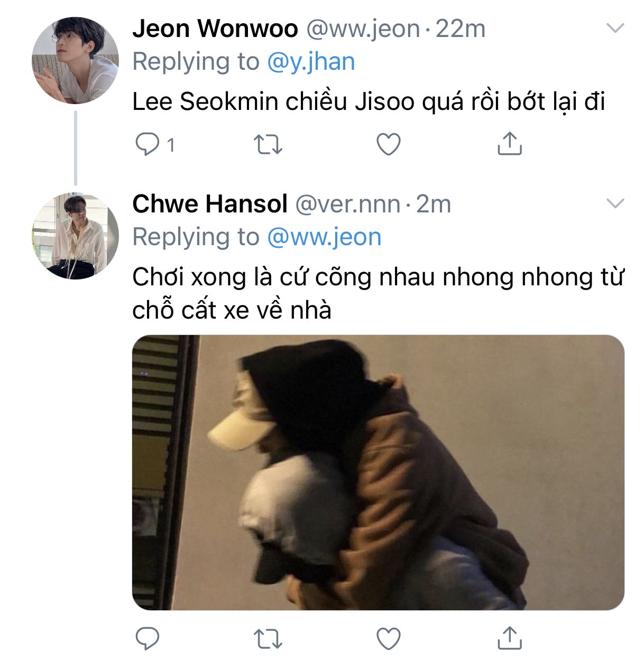The height and width of the screenshot is (661, 644).
Task: Like Chwe Hansol's tweet
Action: tap(389, 638)
